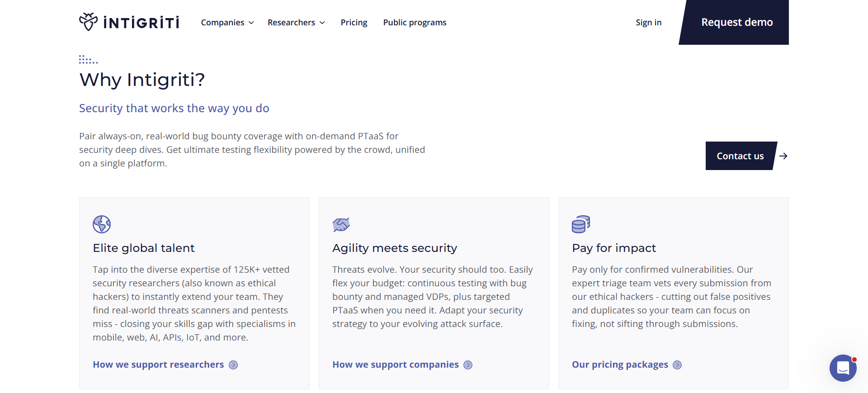Select the Why Intigriti? heading
The height and width of the screenshot is (393, 868).
[x=142, y=80]
